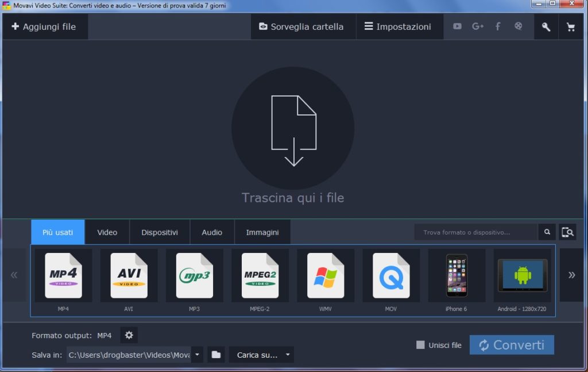Click the format search input field
Screen dimensions: 588x372
point(477,232)
